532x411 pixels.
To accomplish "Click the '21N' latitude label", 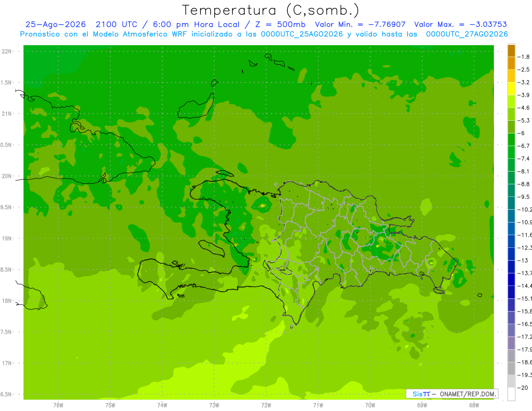I will [8, 114].
